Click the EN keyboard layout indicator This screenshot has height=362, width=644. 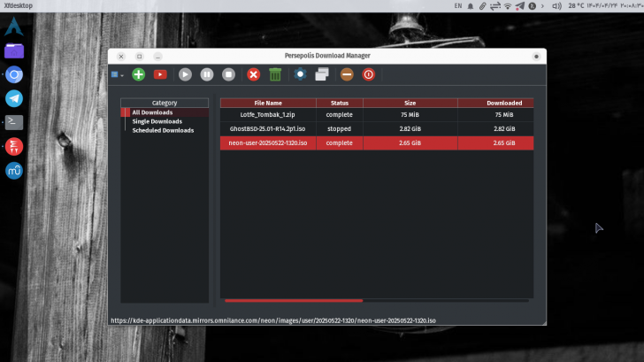coord(458,5)
